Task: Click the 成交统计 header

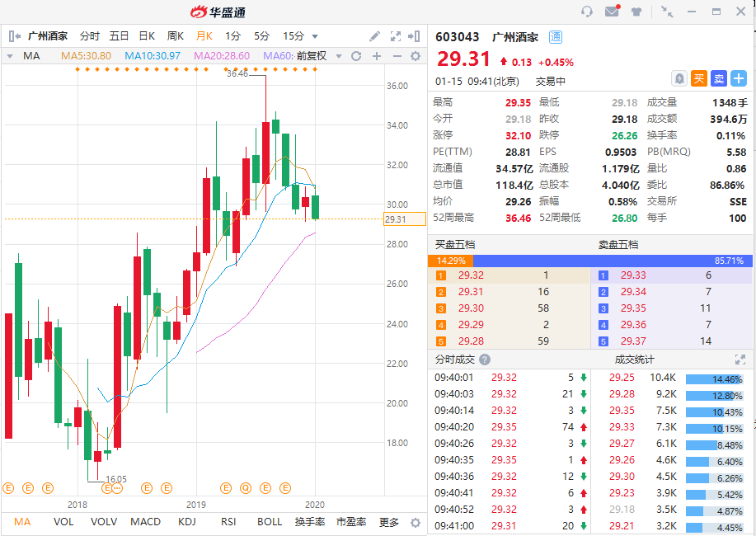Action: click(x=634, y=360)
